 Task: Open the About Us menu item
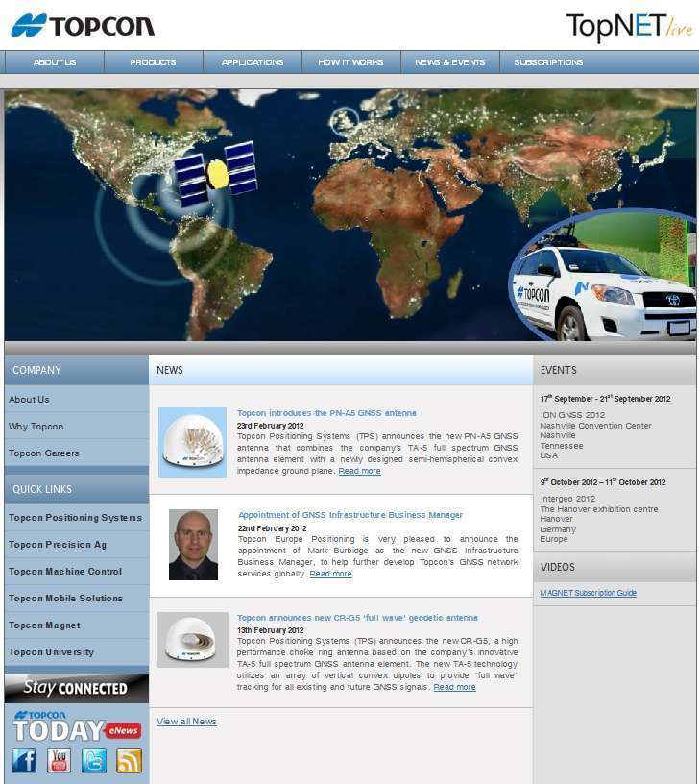pos(55,62)
